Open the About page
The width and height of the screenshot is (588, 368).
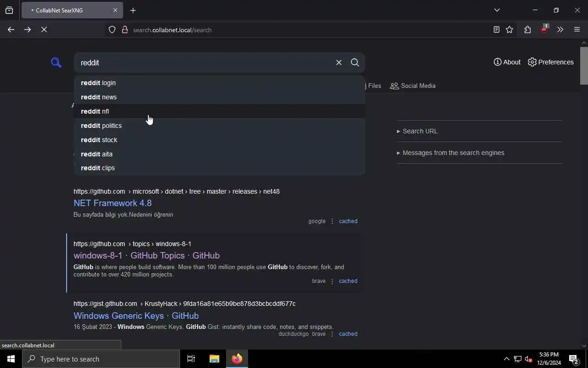507,62
